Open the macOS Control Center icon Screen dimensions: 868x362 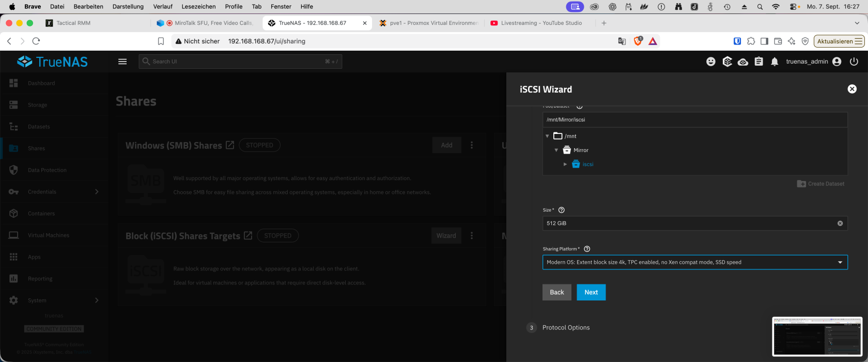pyautogui.click(x=795, y=7)
